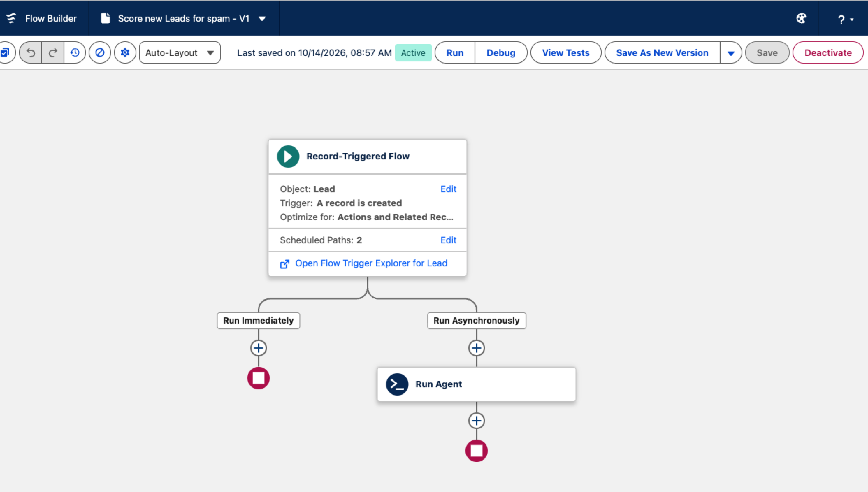Toggle the select elements toolbar button
The width and height of the screenshot is (868, 492).
6,53
